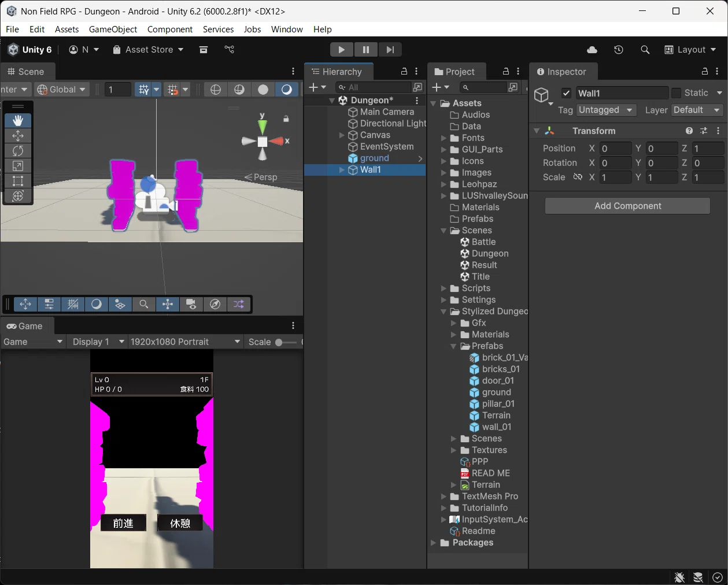Click the Hierarchy search field
Image resolution: width=728 pixels, height=585 pixels.
point(373,87)
